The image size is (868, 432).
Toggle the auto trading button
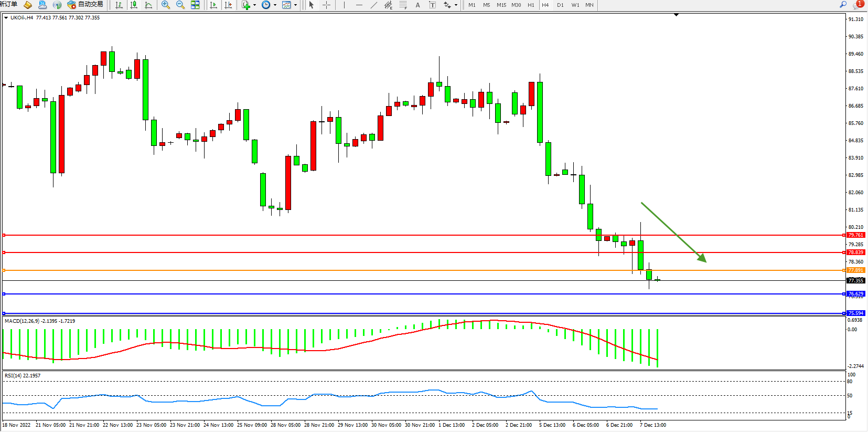click(85, 5)
